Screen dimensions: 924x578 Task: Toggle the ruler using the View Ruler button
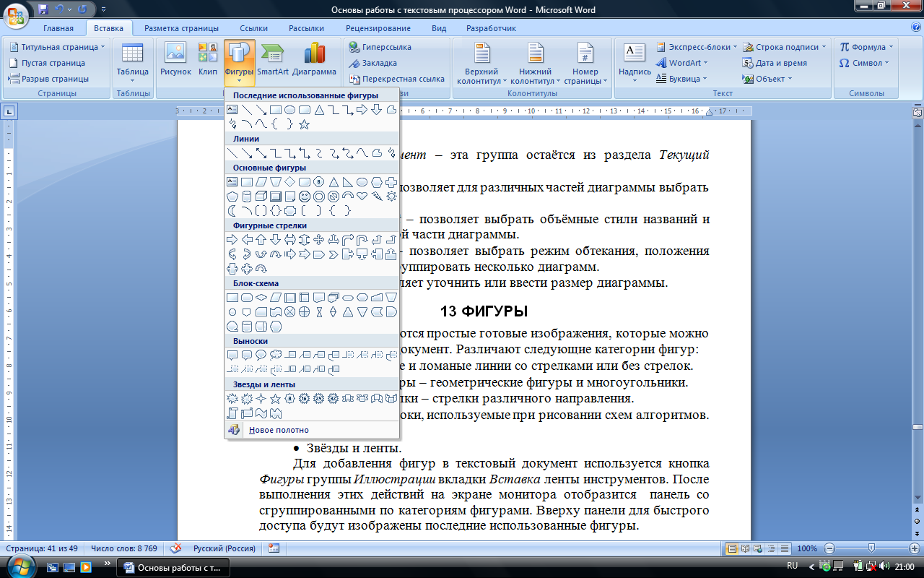click(918, 113)
